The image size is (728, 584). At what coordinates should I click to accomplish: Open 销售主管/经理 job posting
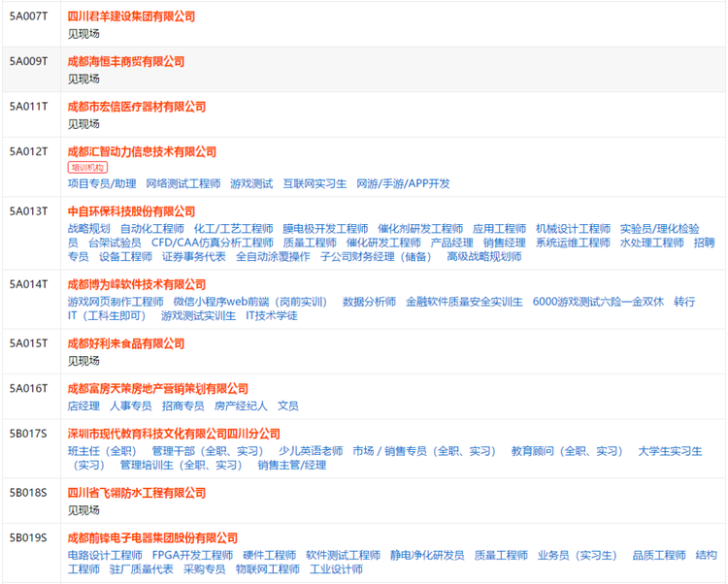292,465
